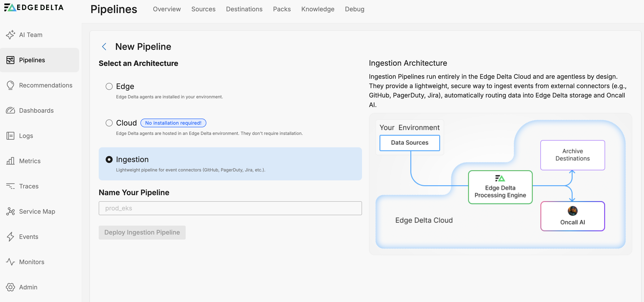Switch to the Debug tab
The height and width of the screenshot is (302, 644).
354,9
